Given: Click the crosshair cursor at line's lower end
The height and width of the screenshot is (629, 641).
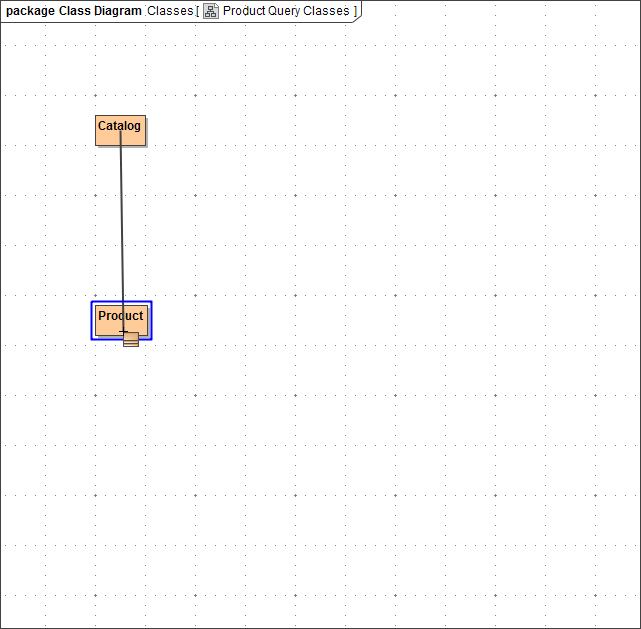Looking at the screenshot, I should 123,330.
